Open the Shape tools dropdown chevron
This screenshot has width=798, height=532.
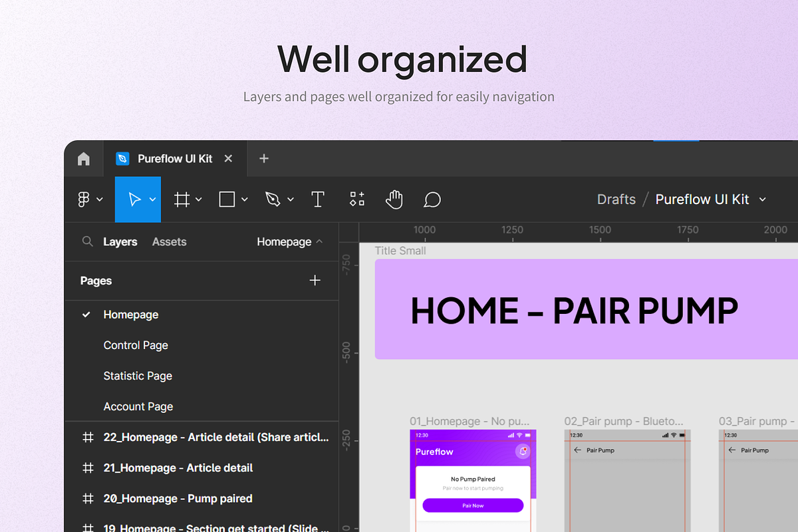[244, 199]
